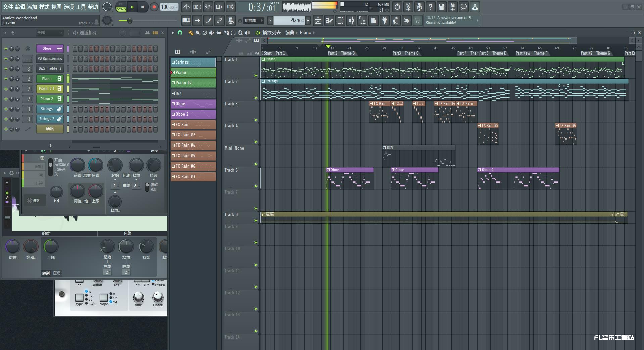644x350 pixels.
Task: Open the help question mark icon
Action: click(x=431, y=7)
